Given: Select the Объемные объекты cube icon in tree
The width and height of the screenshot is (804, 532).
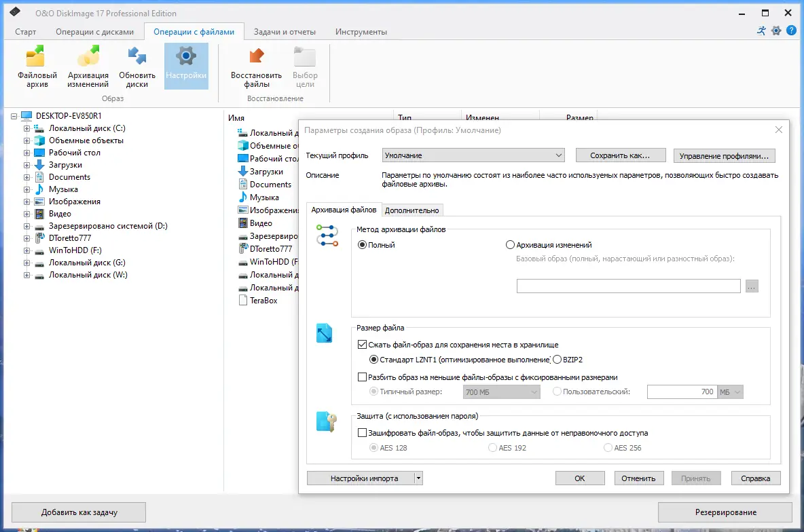Looking at the screenshot, I should 39,140.
